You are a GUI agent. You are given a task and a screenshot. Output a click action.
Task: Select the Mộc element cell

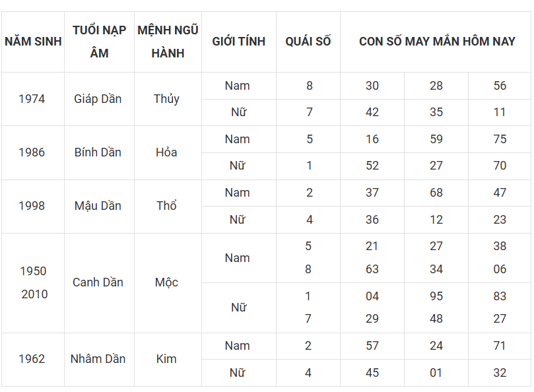(168, 282)
